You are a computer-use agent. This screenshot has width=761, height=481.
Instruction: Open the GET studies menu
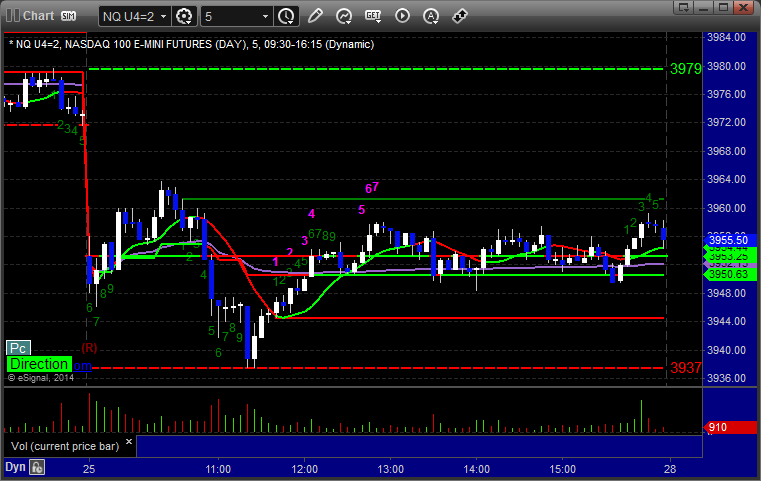[373, 16]
